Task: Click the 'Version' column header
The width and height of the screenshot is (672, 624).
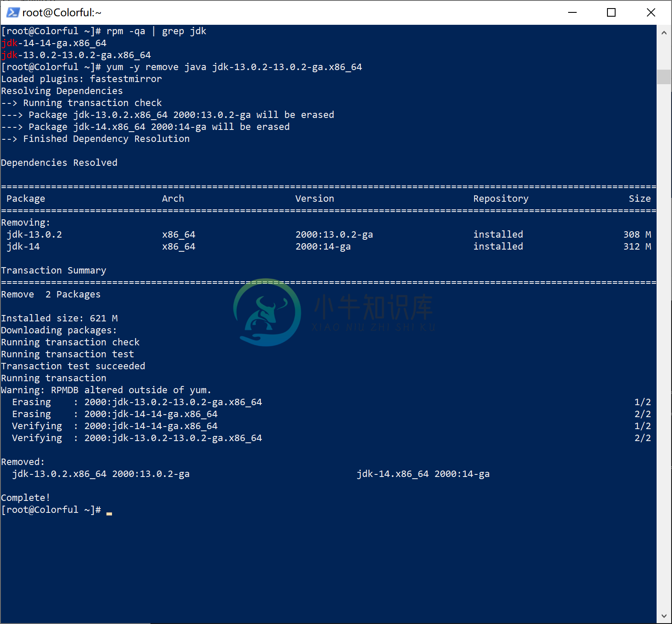Action: [x=315, y=199]
